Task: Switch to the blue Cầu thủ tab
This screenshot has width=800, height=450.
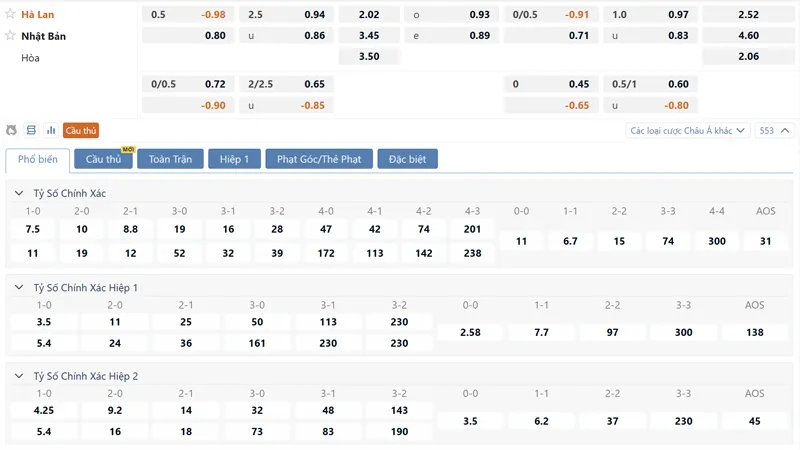Action: pyautogui.click(x=104, y=159)
